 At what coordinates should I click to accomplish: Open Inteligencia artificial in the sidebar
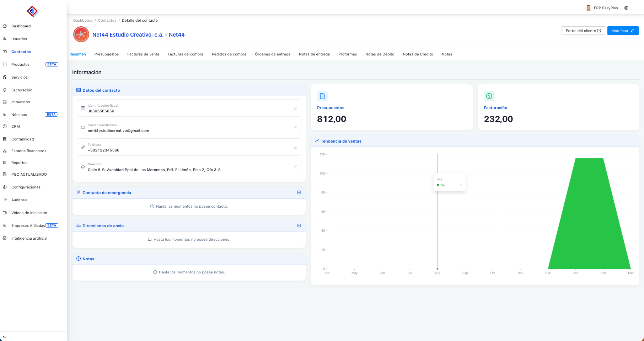pos(29,239)
